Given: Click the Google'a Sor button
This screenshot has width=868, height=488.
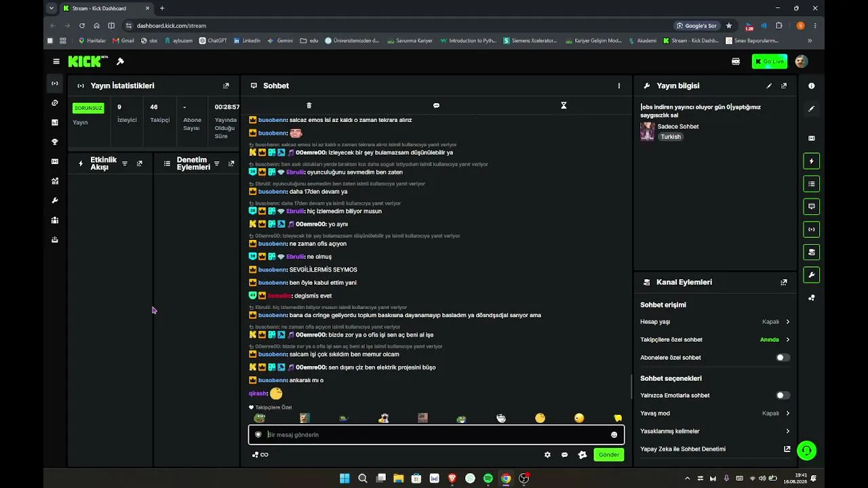Looking at the screenshot, I should coord(696,26).
